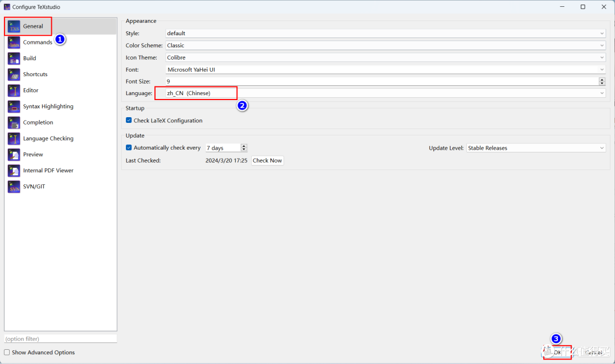The height and width of the screenshot is (364, 615).
Task: Click the Startup group heading
Action: 135,108
